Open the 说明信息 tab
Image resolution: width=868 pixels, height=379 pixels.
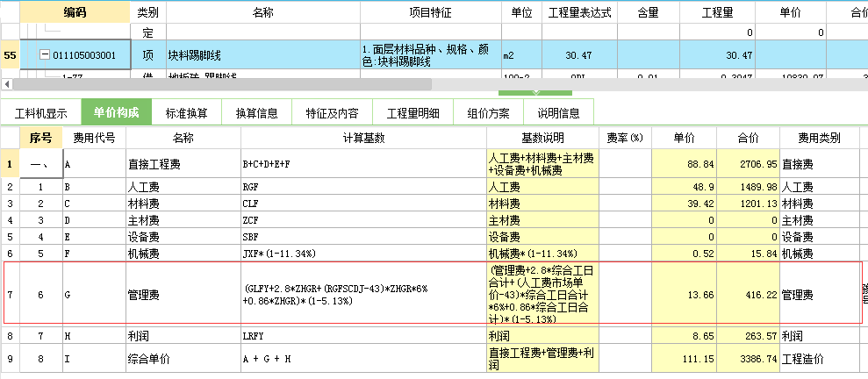pos(558,113)
